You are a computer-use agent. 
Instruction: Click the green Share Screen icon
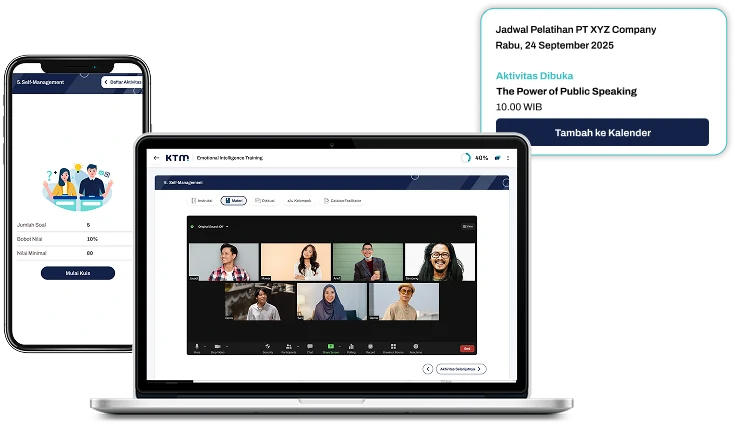pyautogui.click(x=330, y=346)
